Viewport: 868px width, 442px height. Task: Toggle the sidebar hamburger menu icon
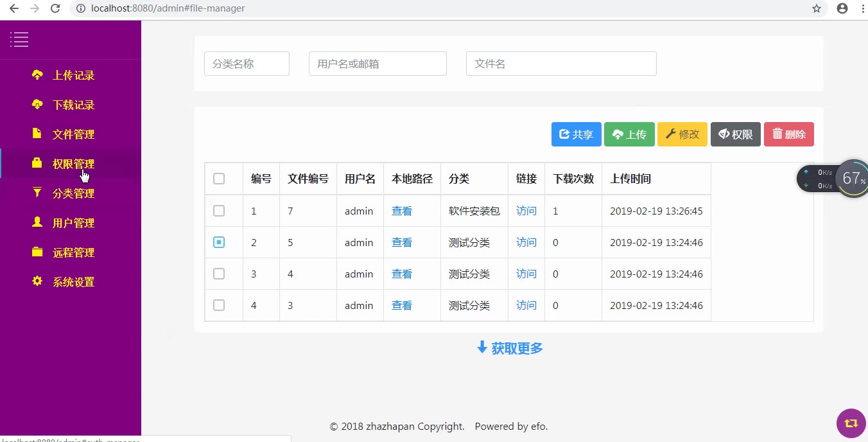[19, 40]
